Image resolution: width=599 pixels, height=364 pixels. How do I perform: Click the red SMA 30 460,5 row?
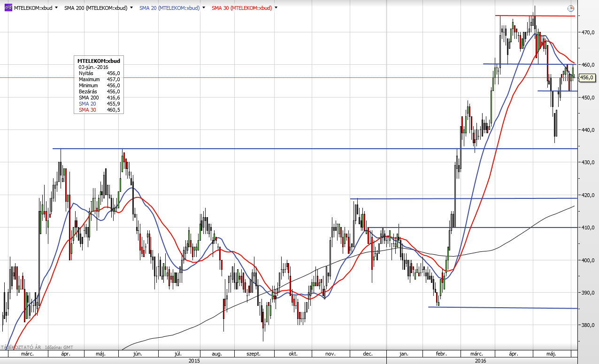click(x=99, y=110)
